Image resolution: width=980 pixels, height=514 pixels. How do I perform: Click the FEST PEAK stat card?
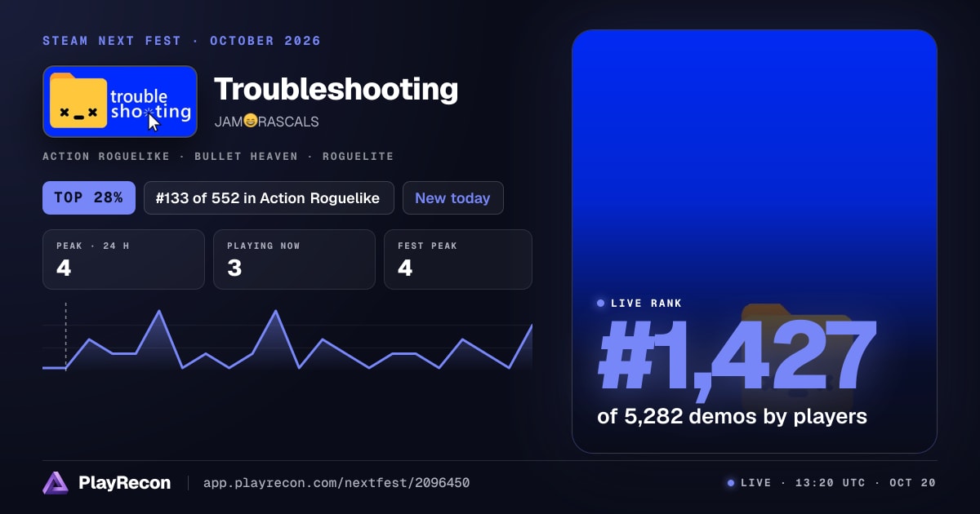point(458,259)
